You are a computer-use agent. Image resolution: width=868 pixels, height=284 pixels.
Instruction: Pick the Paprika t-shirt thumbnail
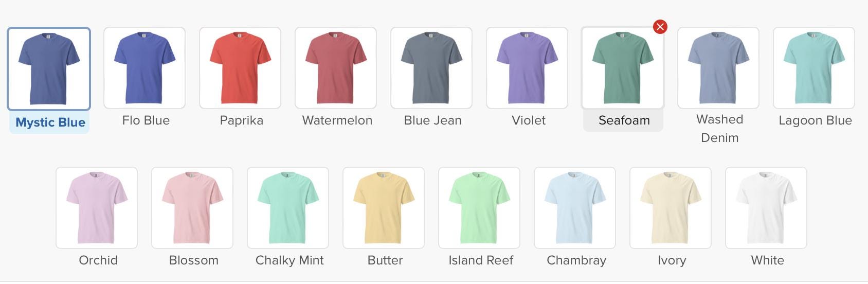(x=240, y=68)
